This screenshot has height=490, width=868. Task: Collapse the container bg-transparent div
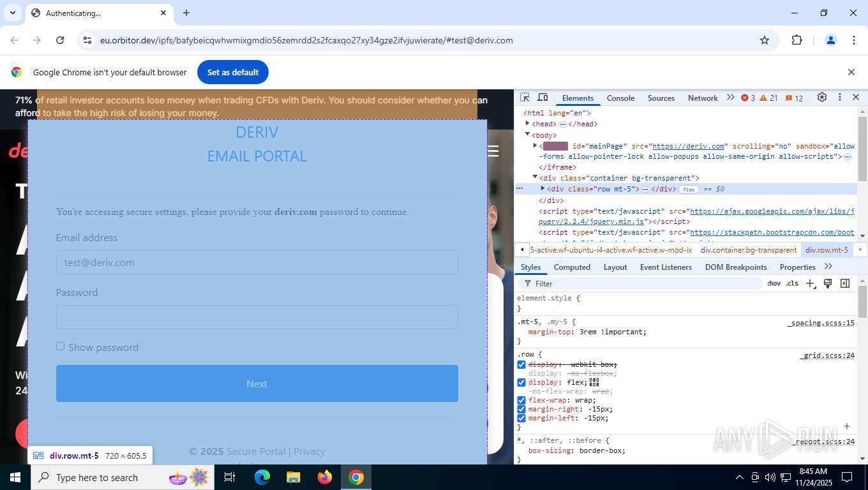(x=535, y=177)
